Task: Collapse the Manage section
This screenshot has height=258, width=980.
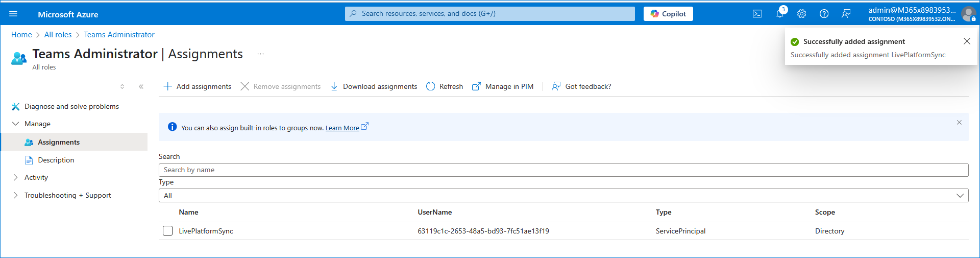Action: click(15, 124)
